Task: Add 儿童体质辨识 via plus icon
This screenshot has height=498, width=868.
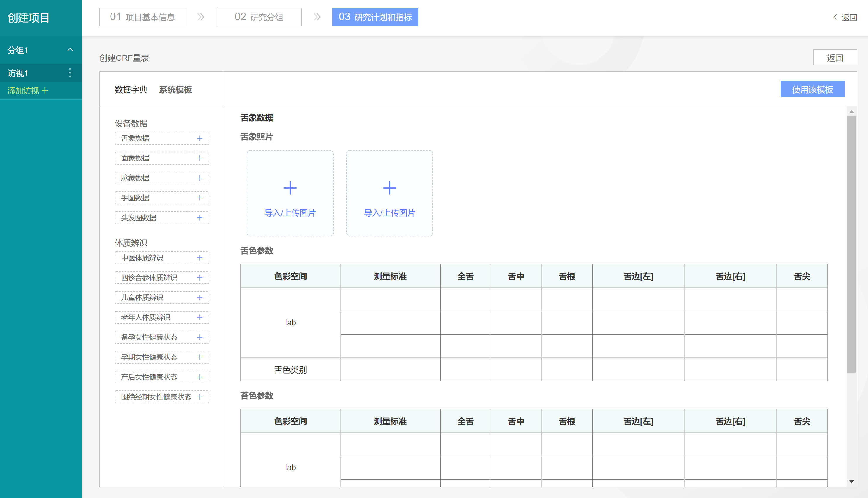Action: (200, 297)
